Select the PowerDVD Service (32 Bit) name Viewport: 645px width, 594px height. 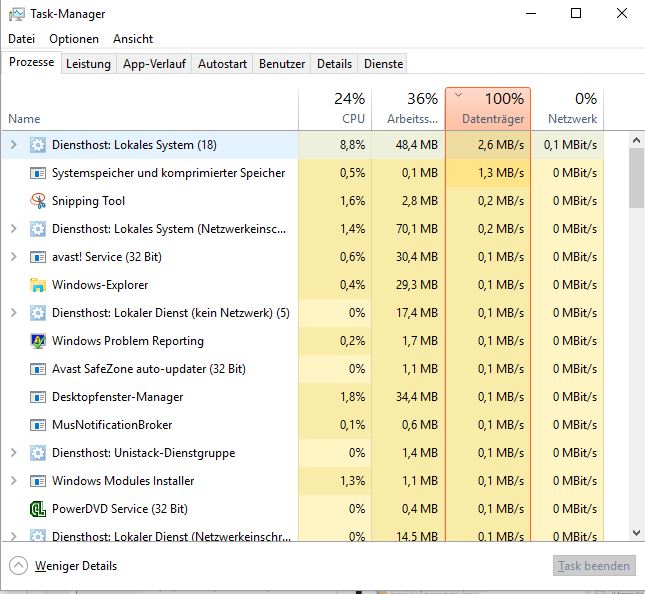coord(120,509)
